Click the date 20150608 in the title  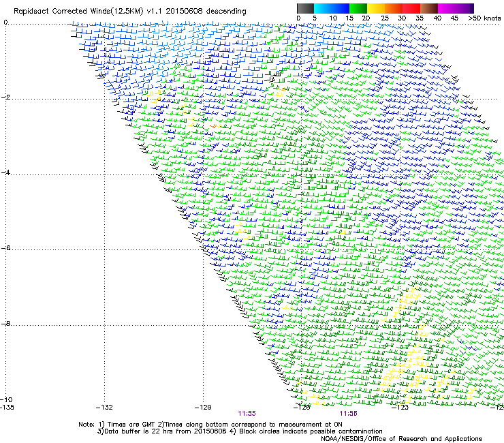coord(184,12)
